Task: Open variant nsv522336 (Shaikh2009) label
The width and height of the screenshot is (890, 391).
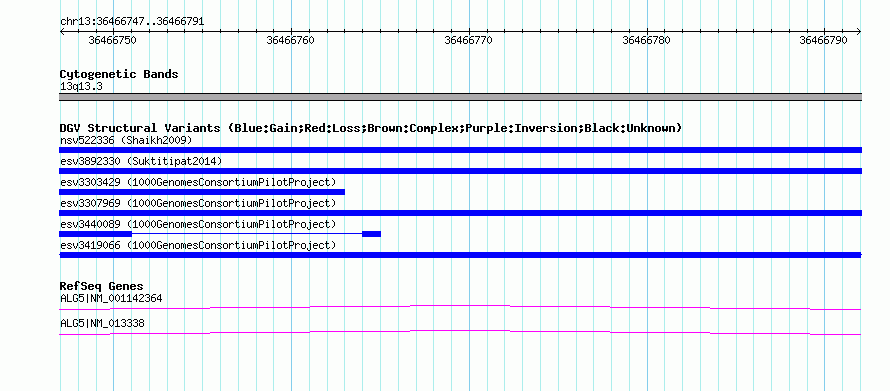Action: coord(126,140)
